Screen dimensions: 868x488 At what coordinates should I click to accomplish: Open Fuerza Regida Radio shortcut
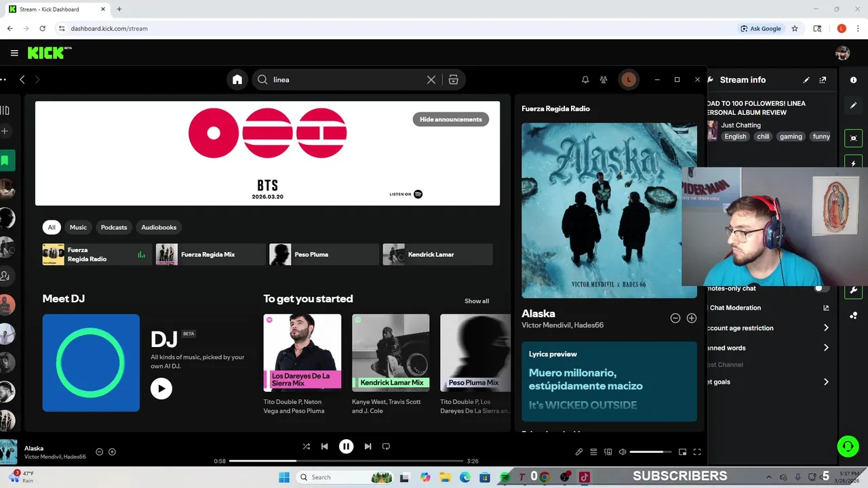[97, 255]
